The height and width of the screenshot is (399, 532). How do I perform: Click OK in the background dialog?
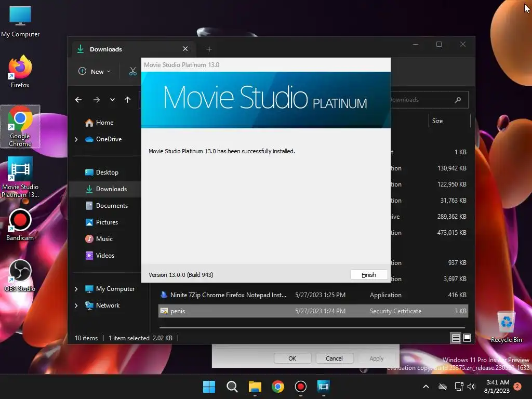292,358
